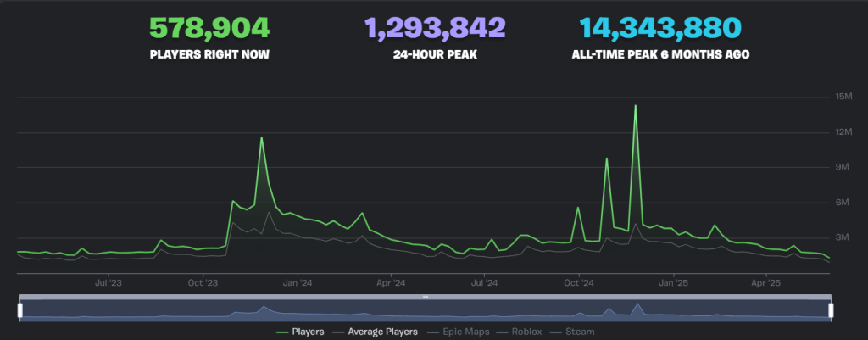Click the right range navigator handle
868x340 pixels.
pos(831,310)
